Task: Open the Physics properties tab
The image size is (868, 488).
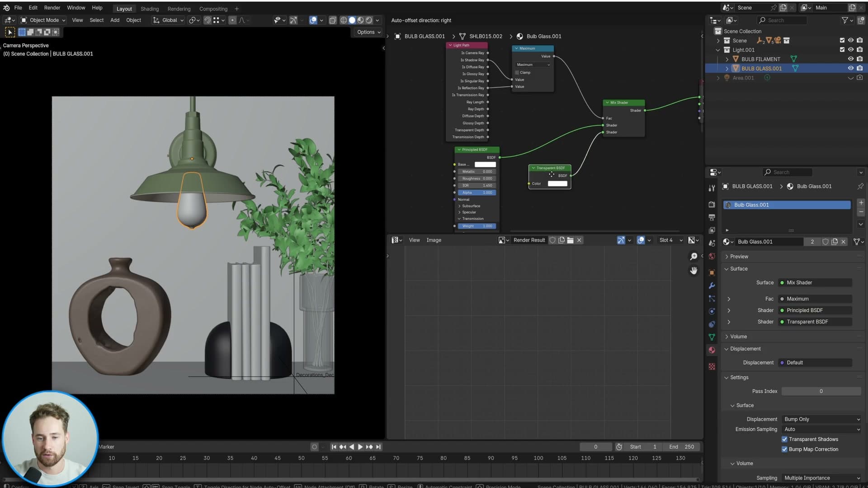Action: 712,311
